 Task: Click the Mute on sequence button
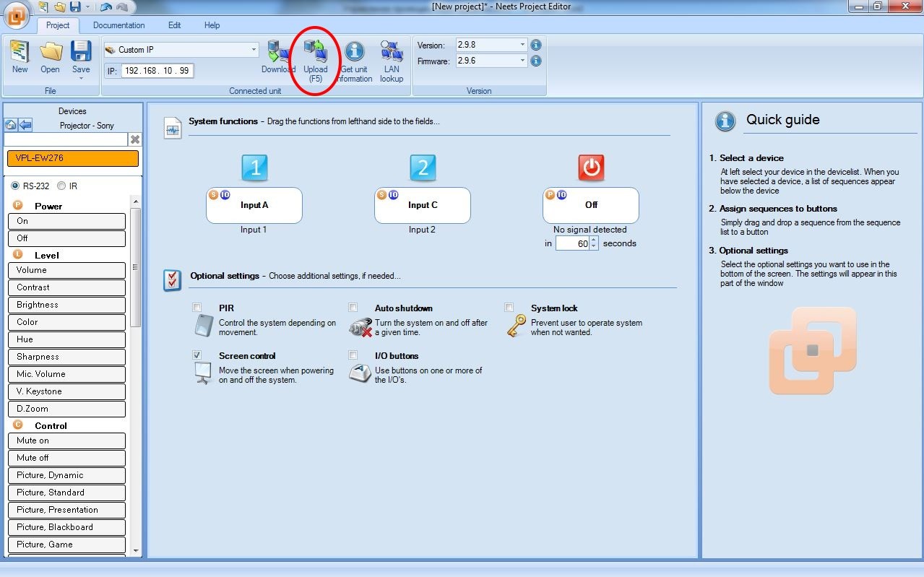(x=66, y=441)
